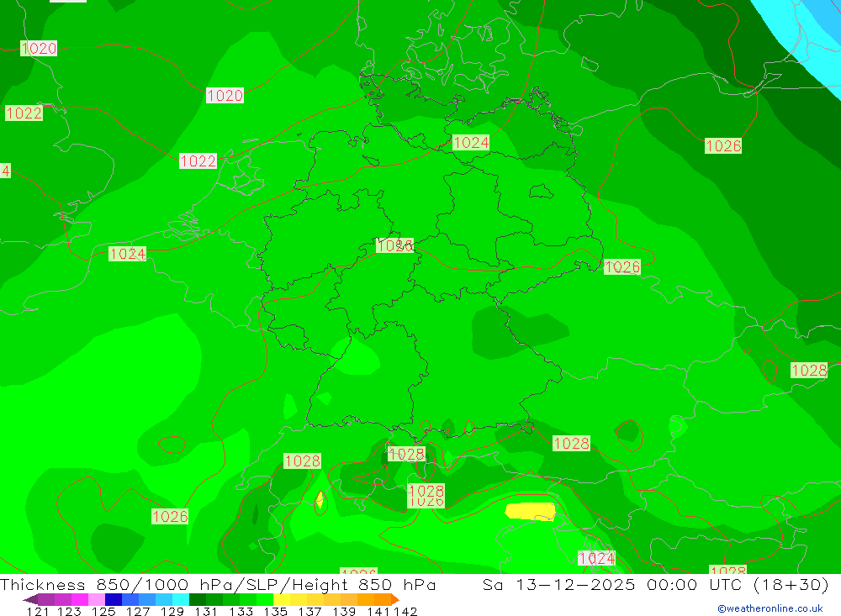Click the 1026 label in central Germany

(394, 245)
